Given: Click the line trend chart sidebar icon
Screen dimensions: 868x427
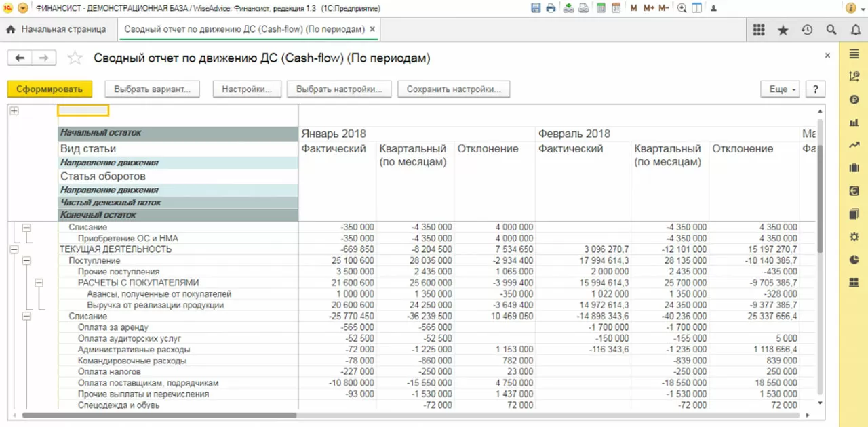Looking at the screenshot, I should (x=854, y=145).
